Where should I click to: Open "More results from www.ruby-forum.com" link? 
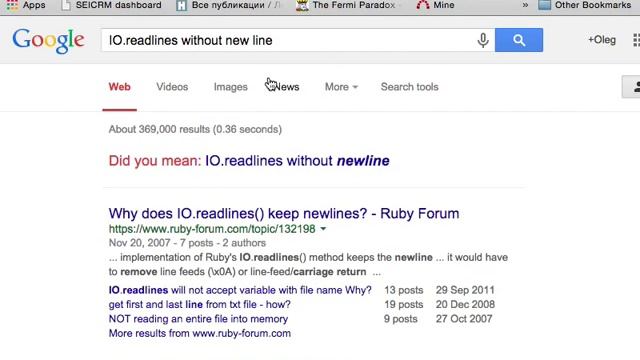click(200, 333)
